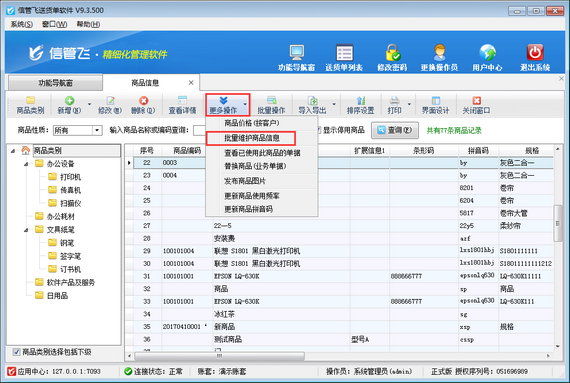
Task: Collapse the 办公设备 tree node
Action: (26, 164)
